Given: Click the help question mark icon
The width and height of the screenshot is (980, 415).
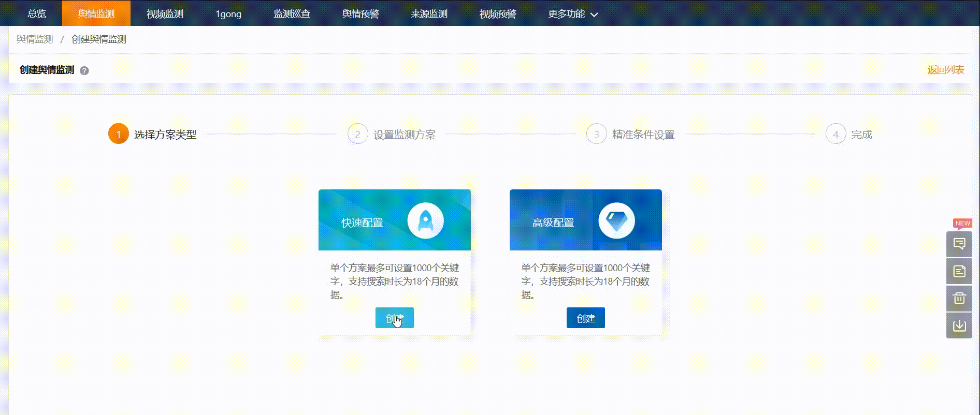Looking at the screenshot, I should click(84, 71).
